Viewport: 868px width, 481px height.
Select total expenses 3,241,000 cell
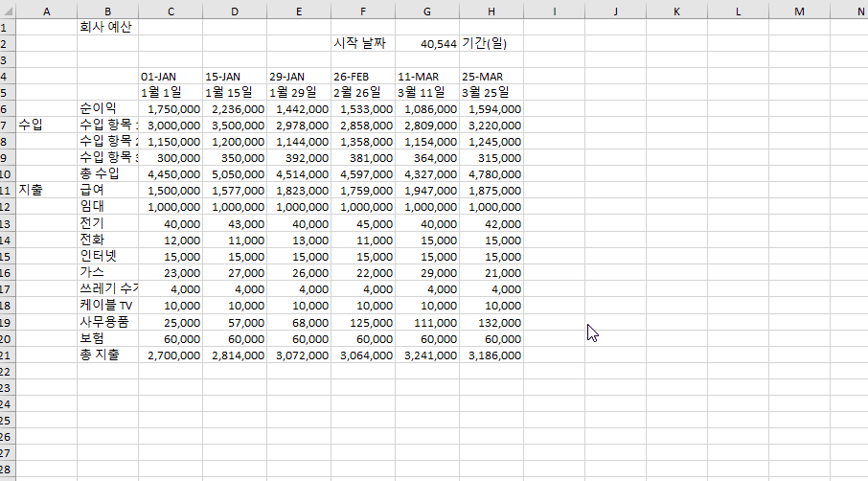point(427,355)
